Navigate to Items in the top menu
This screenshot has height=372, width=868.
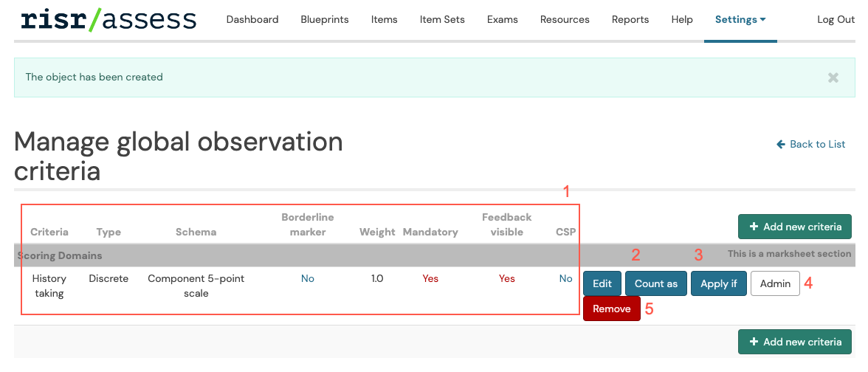384,20
